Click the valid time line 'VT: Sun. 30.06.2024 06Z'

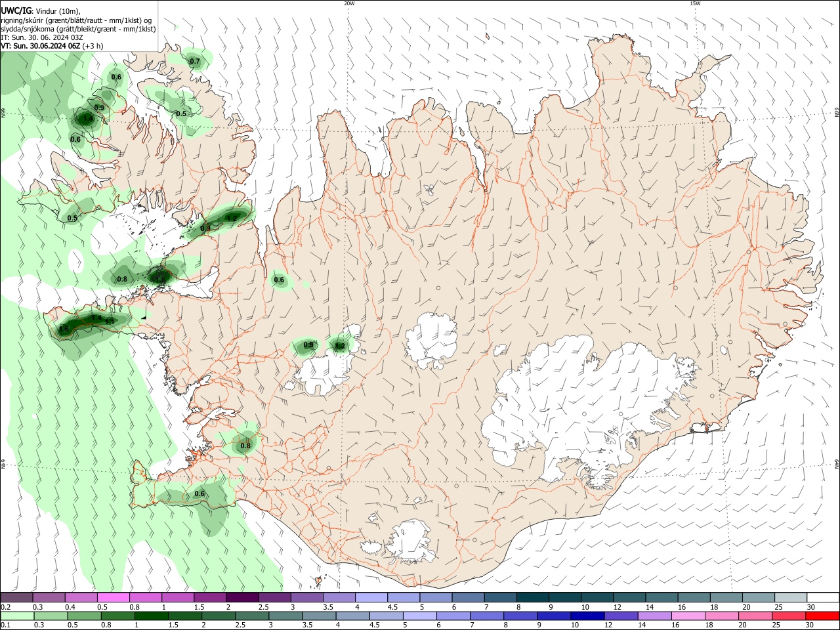click(x=40, y=46)
